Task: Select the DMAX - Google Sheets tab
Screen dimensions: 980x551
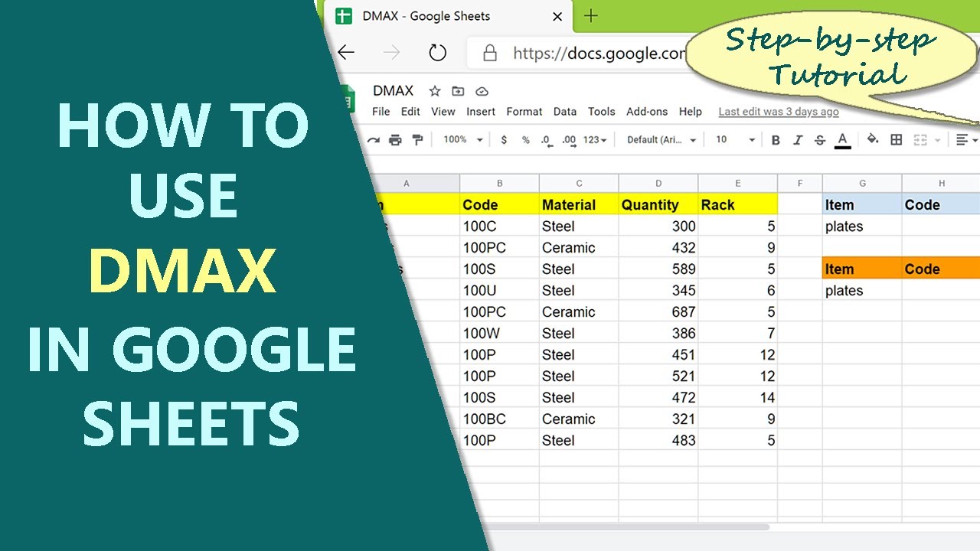Action: pos(450,16)
